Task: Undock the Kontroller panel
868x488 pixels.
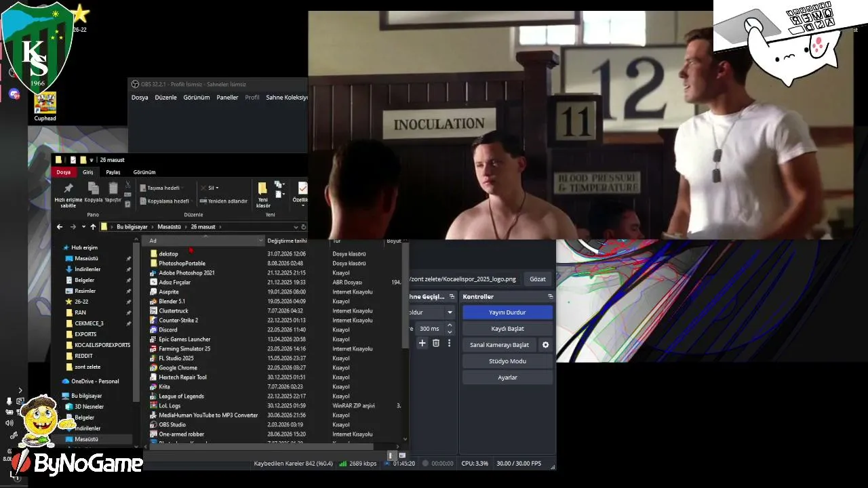Action: [x=550, y=297]
